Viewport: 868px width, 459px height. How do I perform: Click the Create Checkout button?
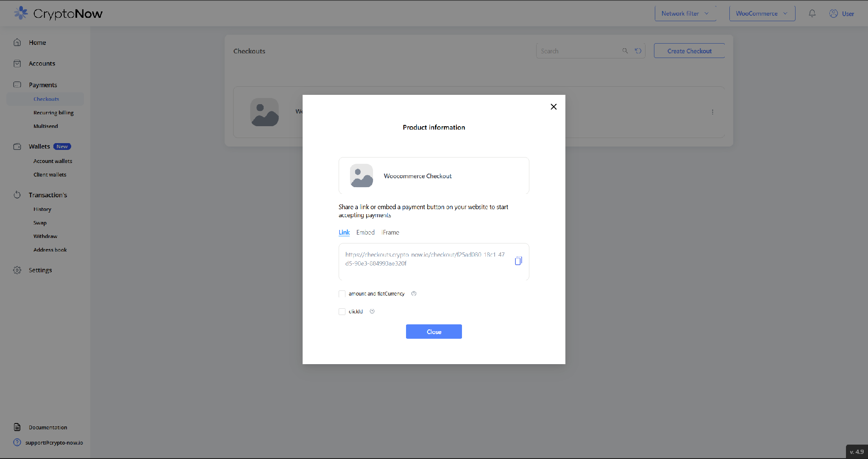pyautogui.click(x=689, y=51)
